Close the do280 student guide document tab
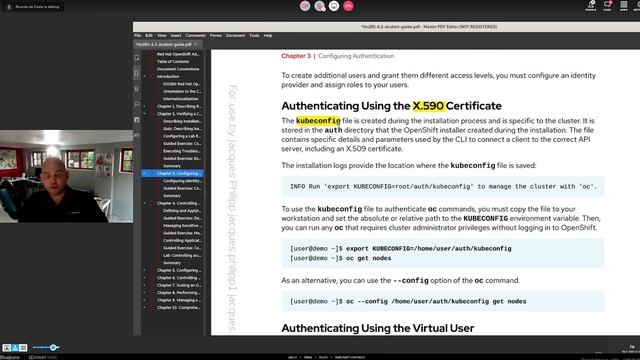640x360 pixels. [196, 44]
